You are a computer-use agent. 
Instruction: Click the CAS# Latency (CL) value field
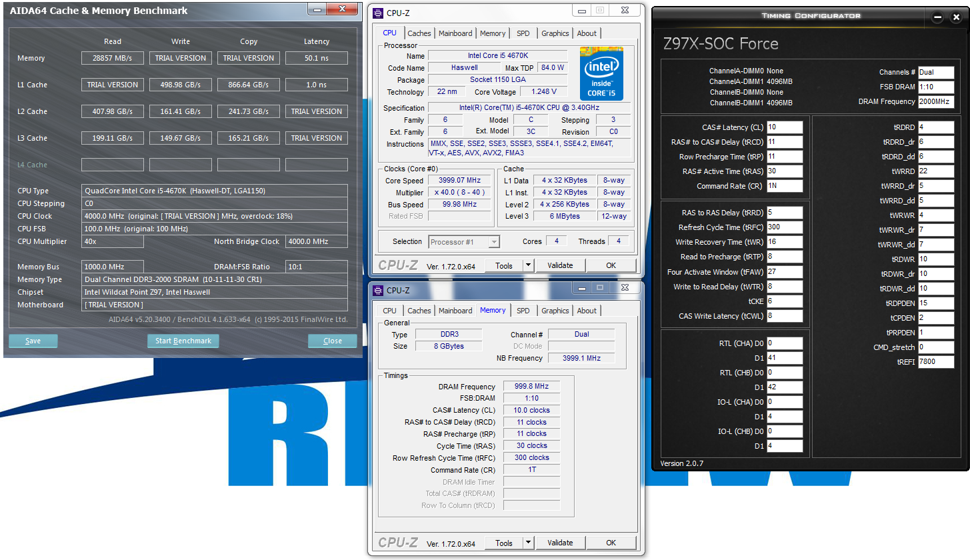pos(784,127)
